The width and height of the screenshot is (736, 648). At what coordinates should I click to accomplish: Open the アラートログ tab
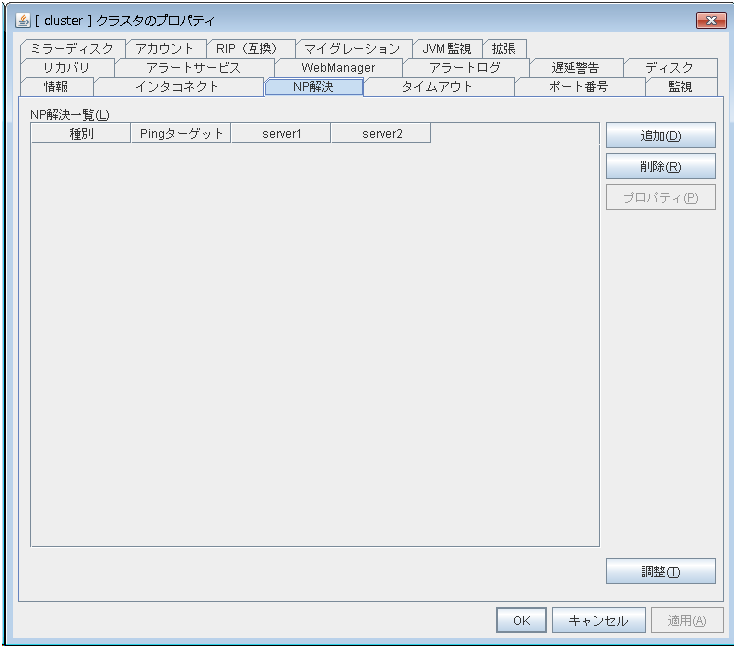pyautogui.click(x=465, y=68)
